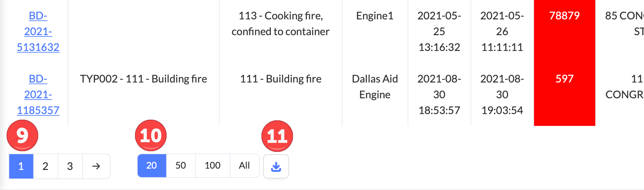
Task: Open incident link BD-2021-5131632
Action: pos(38,32)
